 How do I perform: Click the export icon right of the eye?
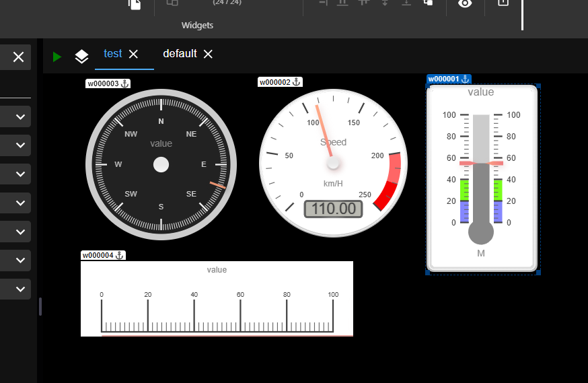point(503,3)
